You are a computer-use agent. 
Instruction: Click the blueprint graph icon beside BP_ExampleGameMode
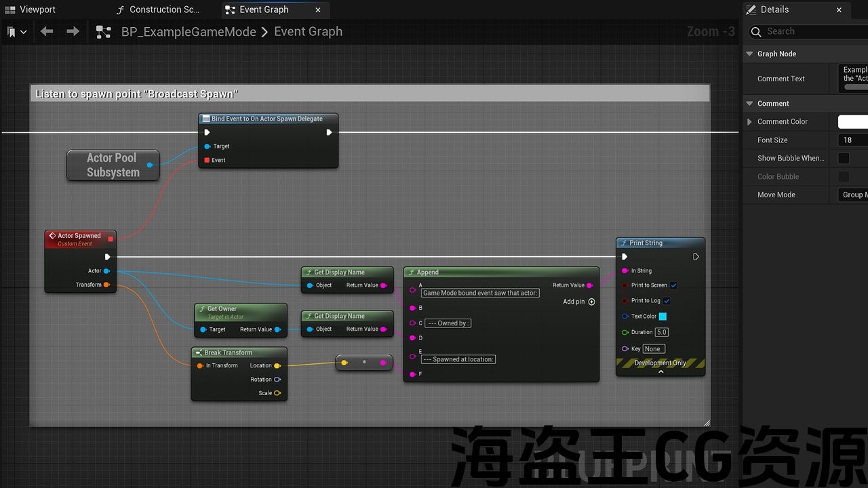pos(103,32)
